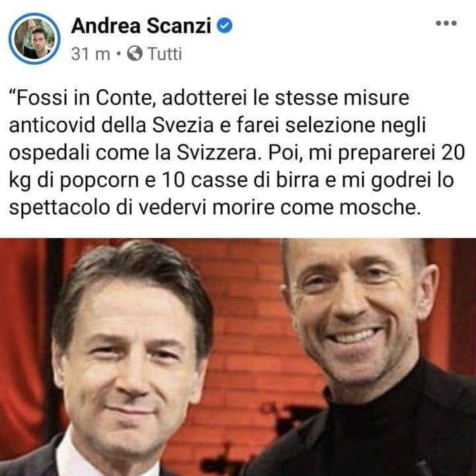The image size is (476, 476).
Task: Click the word "popcorn" in the post
Action: click(99, 181)
